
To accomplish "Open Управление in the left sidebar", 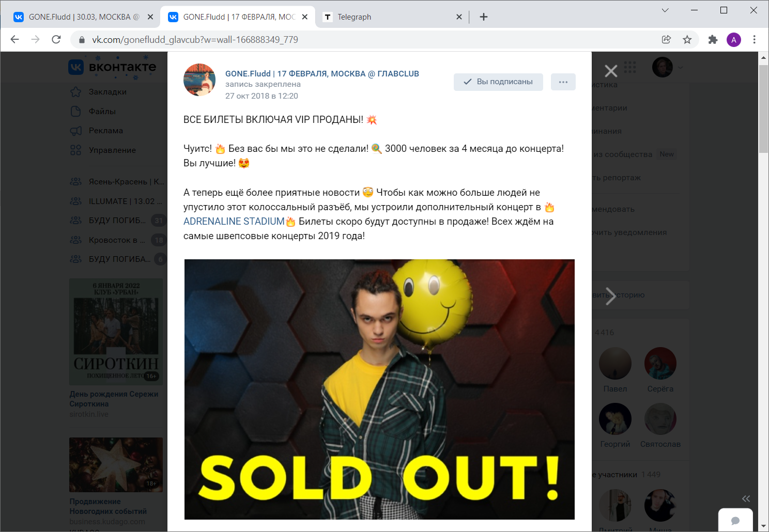I will [x=112, y=150].
